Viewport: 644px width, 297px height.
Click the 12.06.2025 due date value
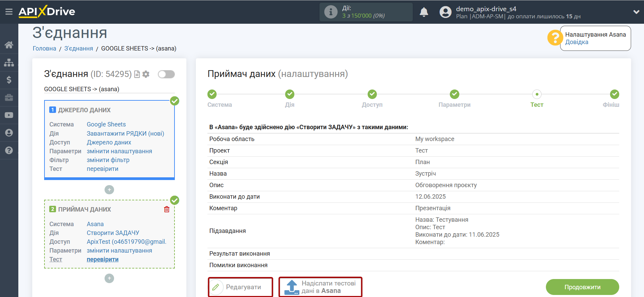(430, 197)
